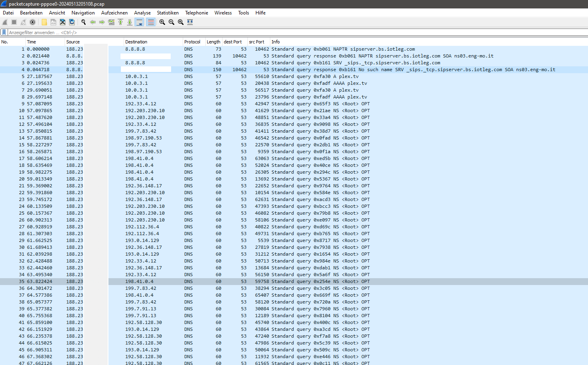Select packet 3 SRV _sips._tcp query
The width and height of the screenshot is (588, 365).
coord(294,63)
